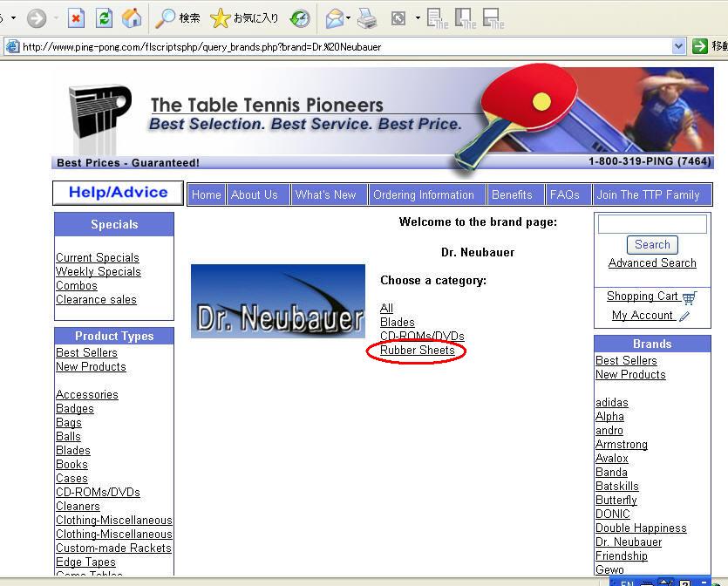Click the green Go arrow beside the address bar
Image resolution: width=728 pixels, height=586 pixels.
(x=699, y=46)
